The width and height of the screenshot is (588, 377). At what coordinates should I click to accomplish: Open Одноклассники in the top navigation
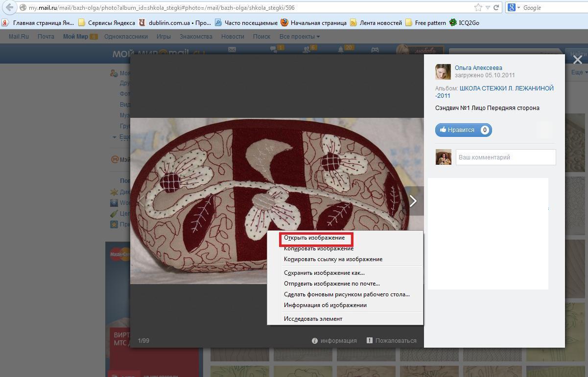tap(126, 36)
